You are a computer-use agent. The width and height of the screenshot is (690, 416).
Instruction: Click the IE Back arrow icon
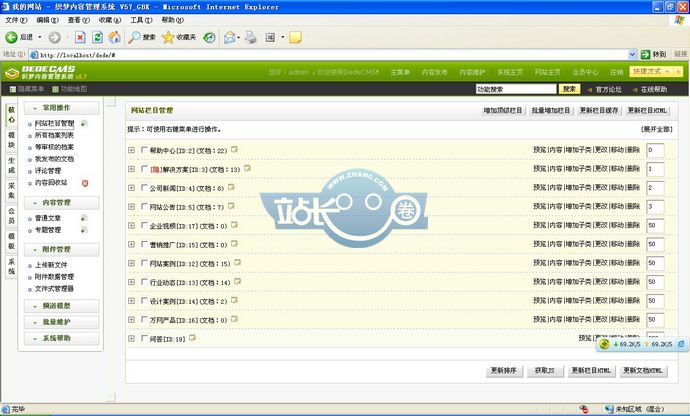11,37
